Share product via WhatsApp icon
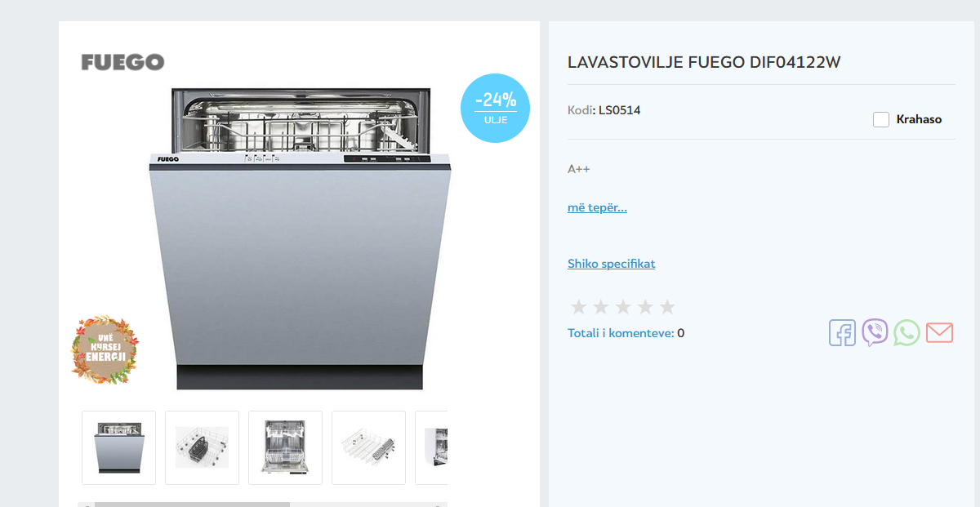The width and height of the screenshot is (980, 507). pos(906,333)
